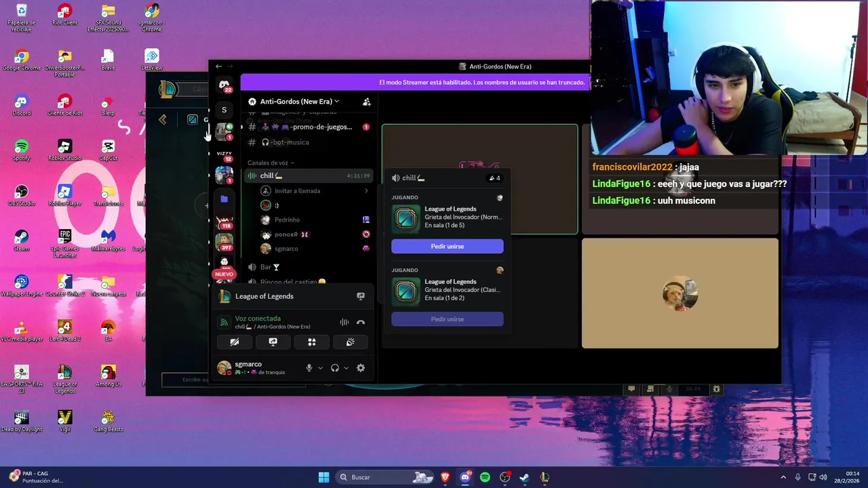The width and height of the screenshot is (868, 488).
Task: Click the active Pedir unirse button, 1 de 5
Action: (448, 247)
